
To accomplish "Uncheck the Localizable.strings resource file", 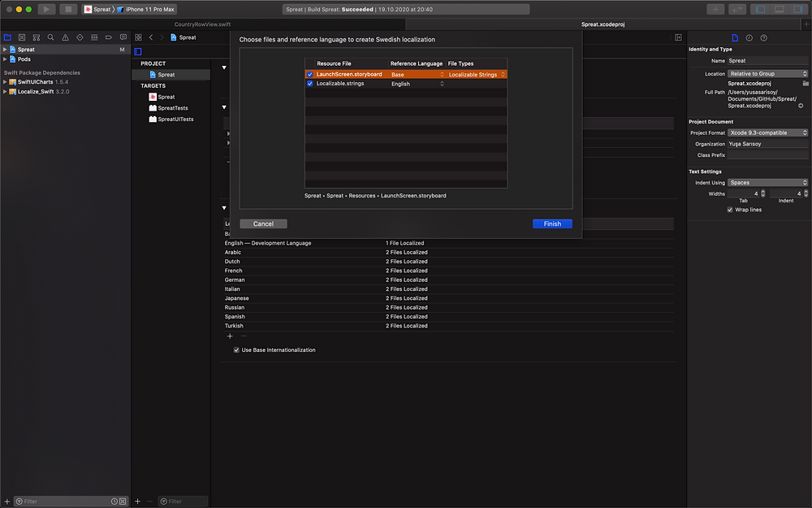I will pos(309,84).
